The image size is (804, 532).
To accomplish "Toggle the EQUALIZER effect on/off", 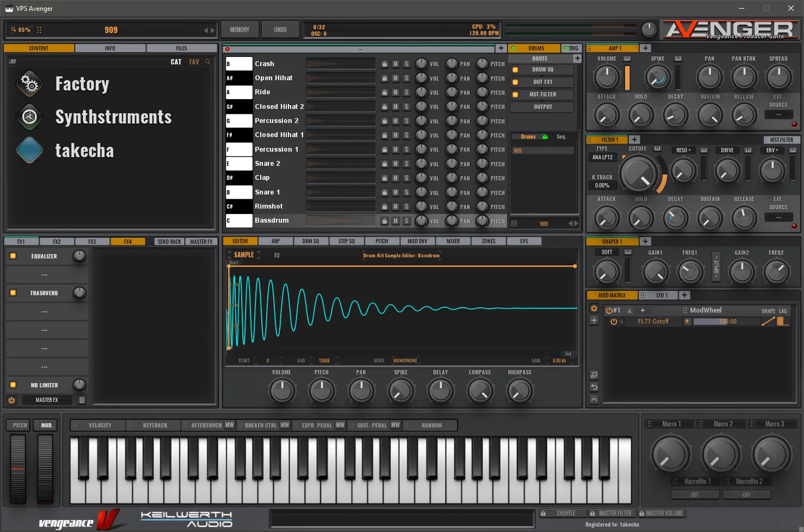I will (13, 256).
